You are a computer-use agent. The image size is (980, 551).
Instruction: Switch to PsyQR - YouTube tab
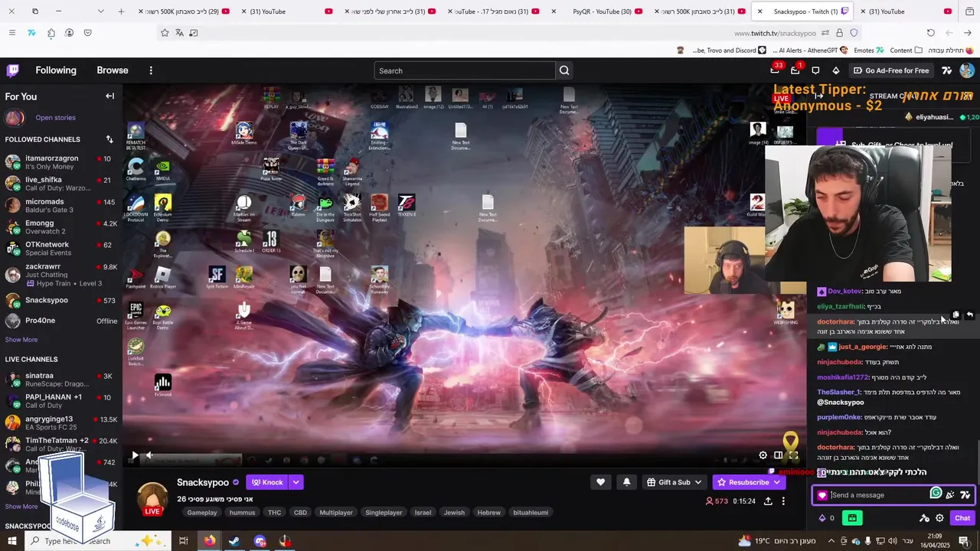pos(603,11)
